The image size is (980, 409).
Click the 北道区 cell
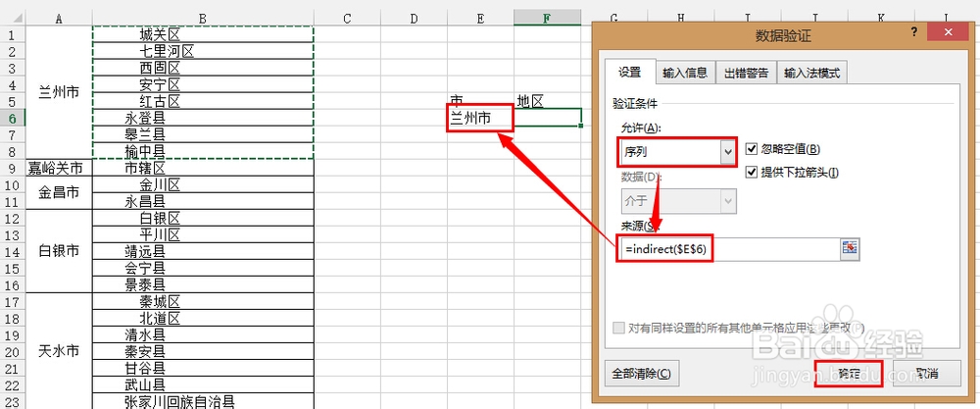[203, 319]
